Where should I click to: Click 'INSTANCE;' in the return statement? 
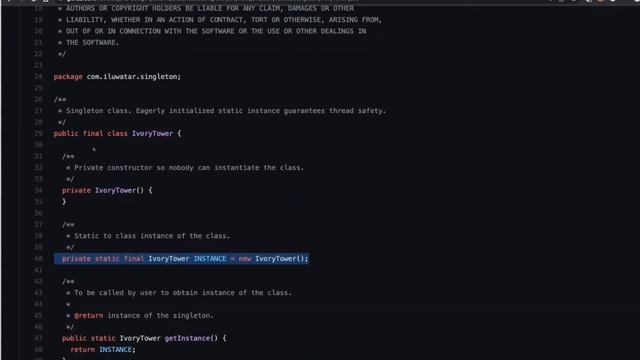(x=117, y=350)
